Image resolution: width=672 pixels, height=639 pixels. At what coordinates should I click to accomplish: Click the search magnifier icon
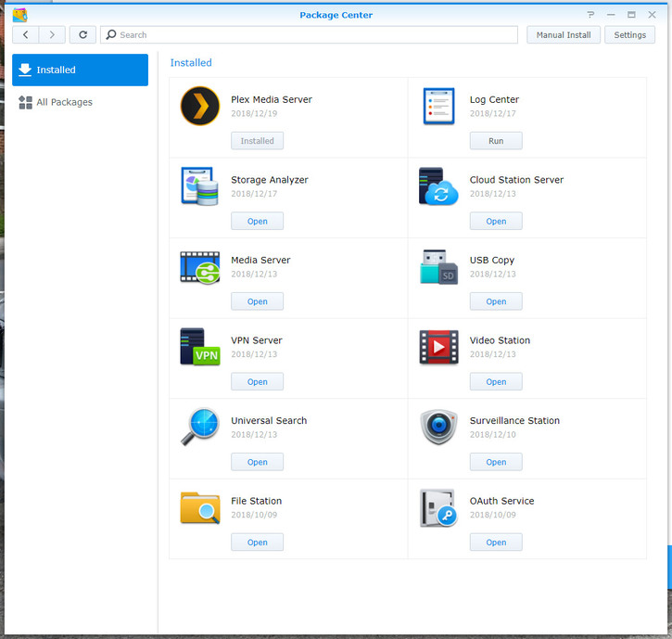(111, 34)
